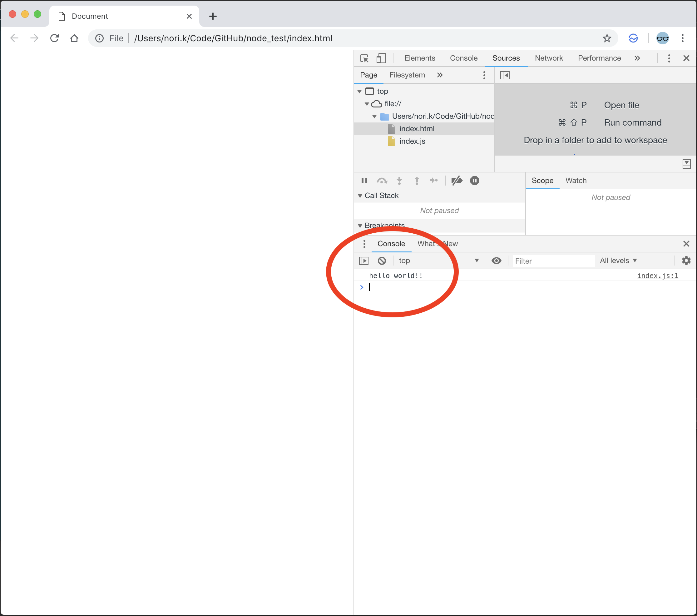Click the inspect element picker icon

point(364,58)
